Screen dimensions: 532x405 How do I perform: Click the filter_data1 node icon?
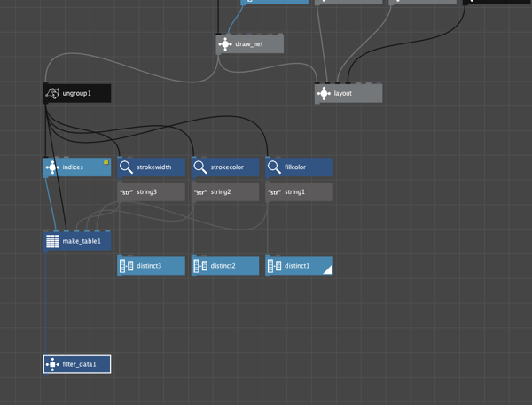(x=52, y=364)
